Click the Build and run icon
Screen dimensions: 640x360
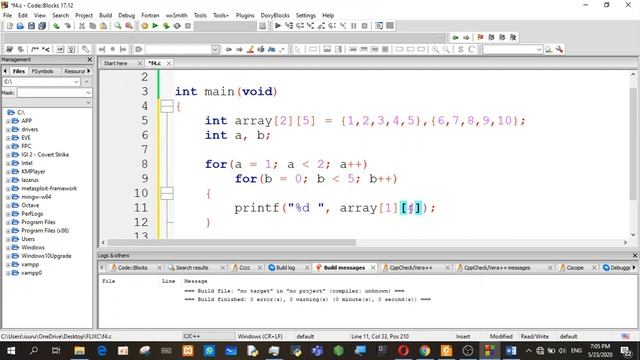pyautogui.click(x=166, y=26)
